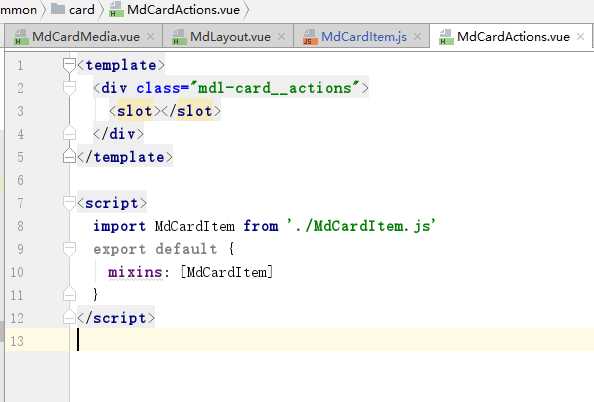Click the Vue file icon on MdLayout.vue tab
594x402 pixels.
coord(179,37)
